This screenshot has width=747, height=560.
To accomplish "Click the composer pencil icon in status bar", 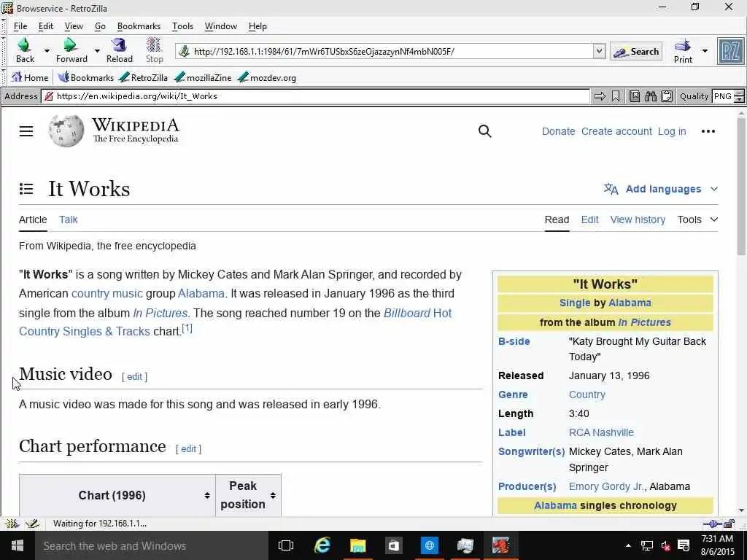I will pyautogui.click(x=32, y=524).
